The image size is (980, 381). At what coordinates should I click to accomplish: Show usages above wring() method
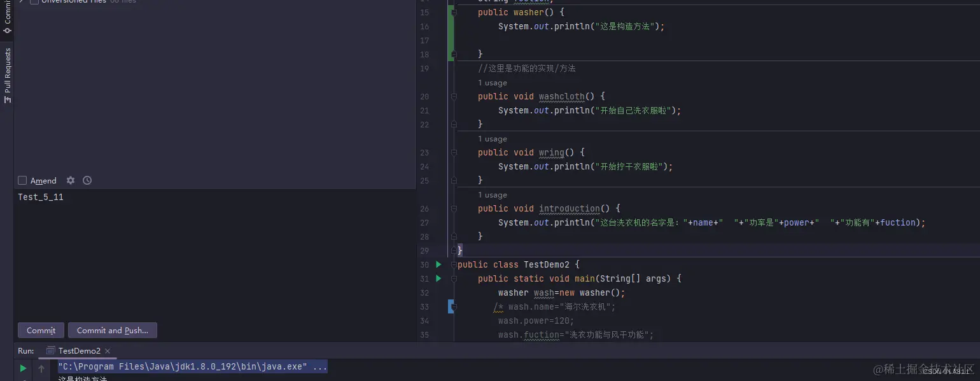pos(493,139)
